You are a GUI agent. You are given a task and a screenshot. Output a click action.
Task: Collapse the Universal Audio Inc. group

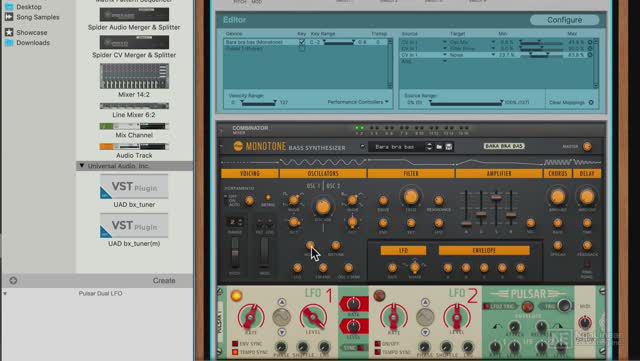pos(82,166)
